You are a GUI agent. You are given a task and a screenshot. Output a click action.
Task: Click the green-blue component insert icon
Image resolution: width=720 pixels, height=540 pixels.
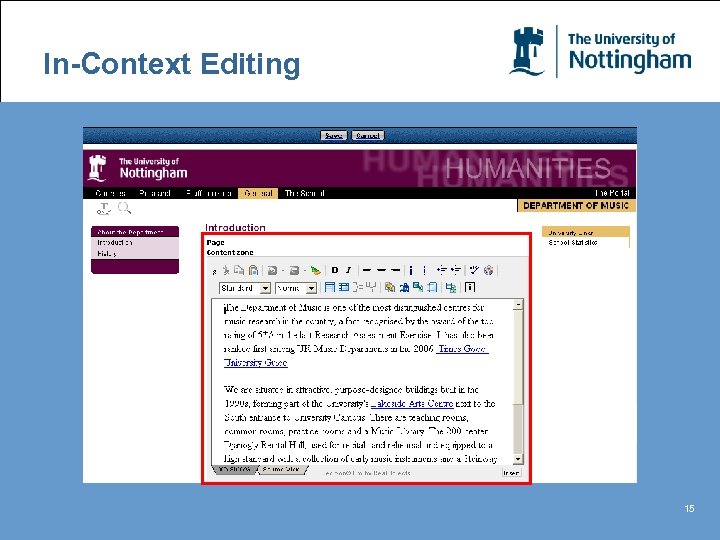coord(451,287)
